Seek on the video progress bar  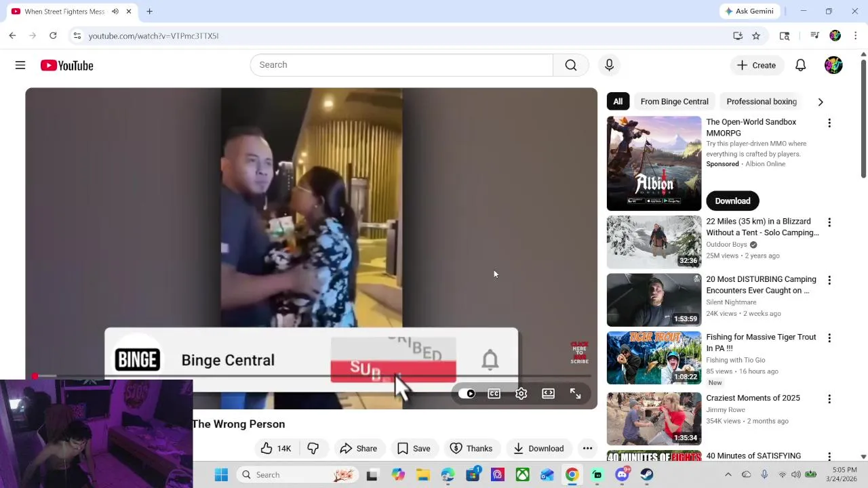point(312,375)
